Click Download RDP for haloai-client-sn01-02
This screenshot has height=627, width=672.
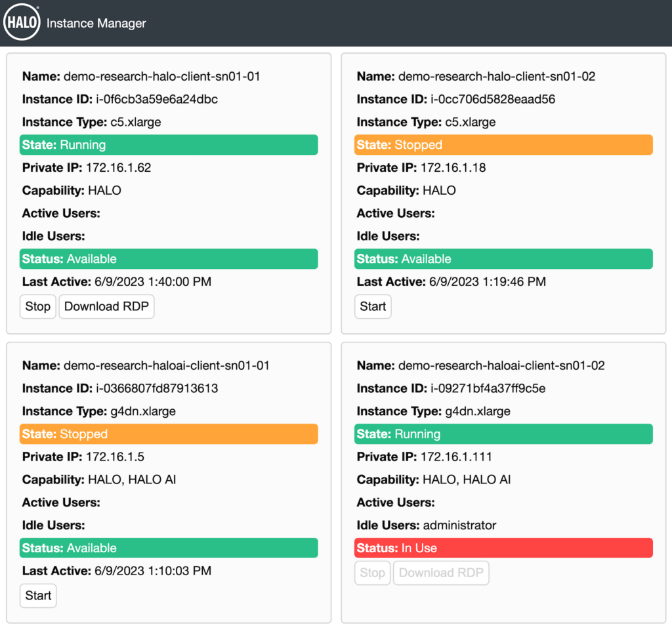[441, 573]
